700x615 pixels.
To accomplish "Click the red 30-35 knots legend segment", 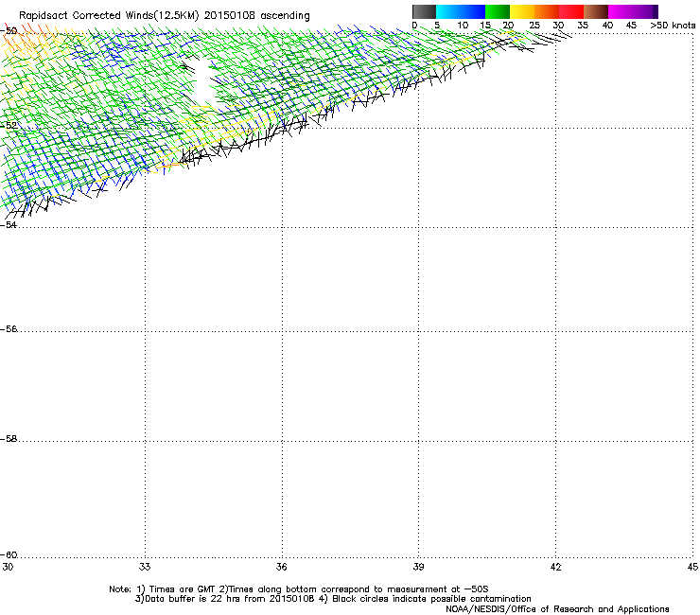I will click(571, 11).
